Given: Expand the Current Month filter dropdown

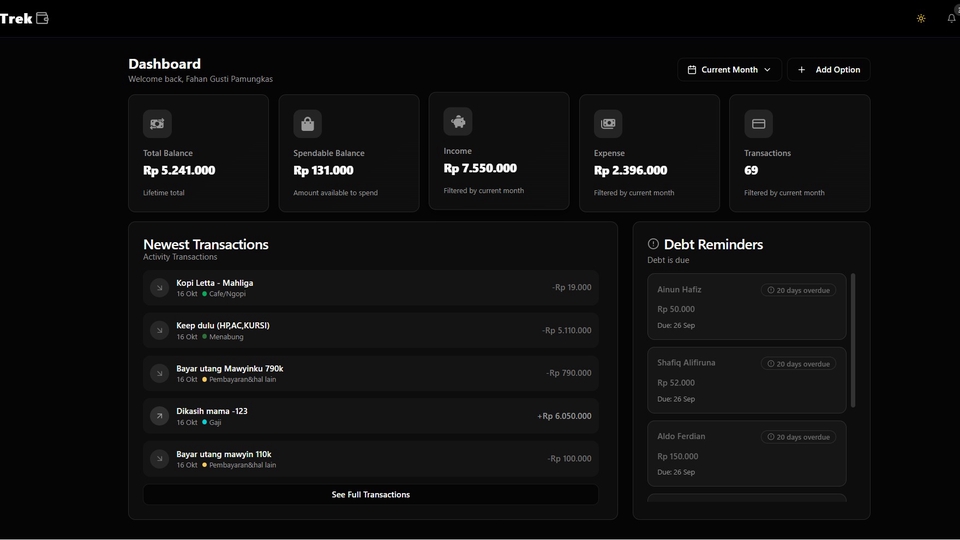Looking at the screenshot, I should [x=730, y=70].
